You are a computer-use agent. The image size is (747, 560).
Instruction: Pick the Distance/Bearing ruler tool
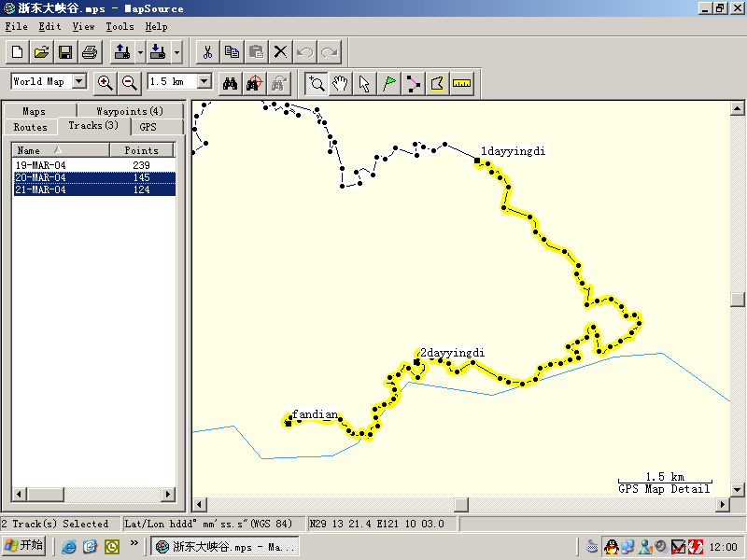[x=462, y=83]
